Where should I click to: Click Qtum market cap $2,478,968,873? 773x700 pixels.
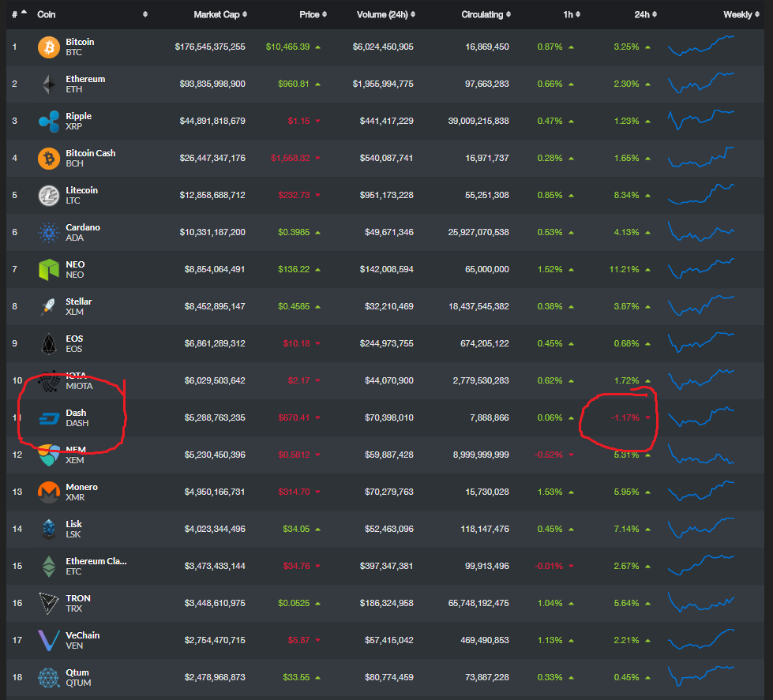coord(215,677)
